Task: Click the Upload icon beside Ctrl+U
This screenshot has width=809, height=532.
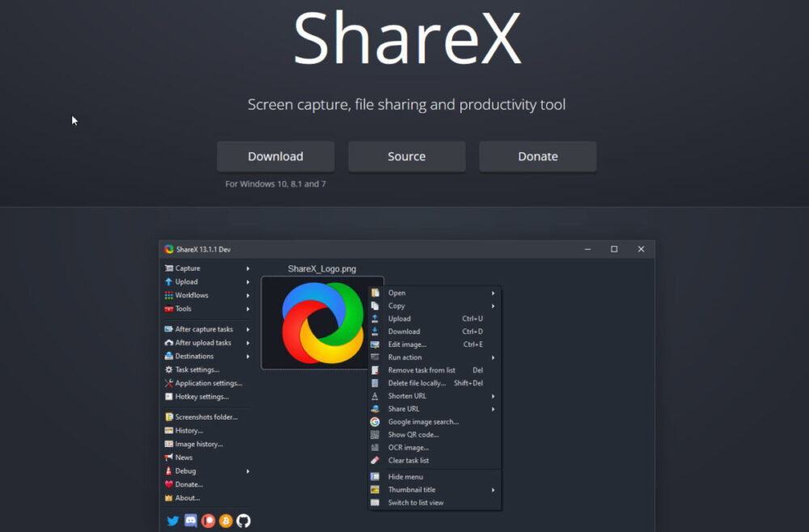Action: pos(375,319)
